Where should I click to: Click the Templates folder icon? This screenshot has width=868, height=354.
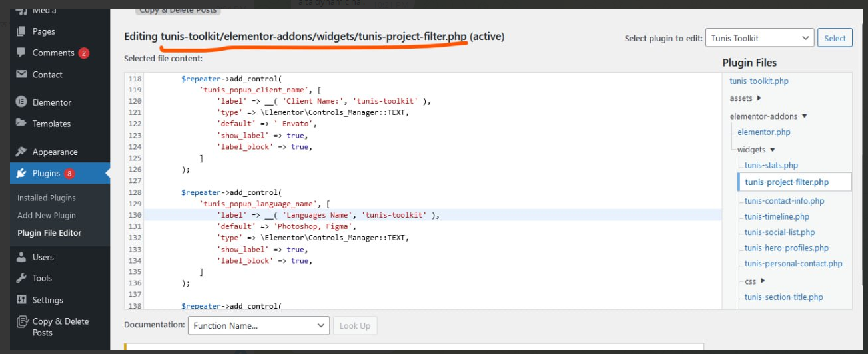point(21,124)
